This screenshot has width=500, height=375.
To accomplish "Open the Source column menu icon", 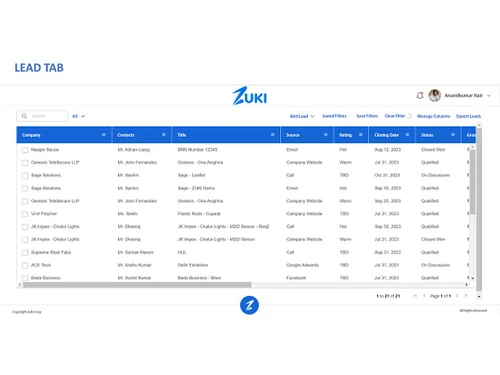I will coord(326,135).
